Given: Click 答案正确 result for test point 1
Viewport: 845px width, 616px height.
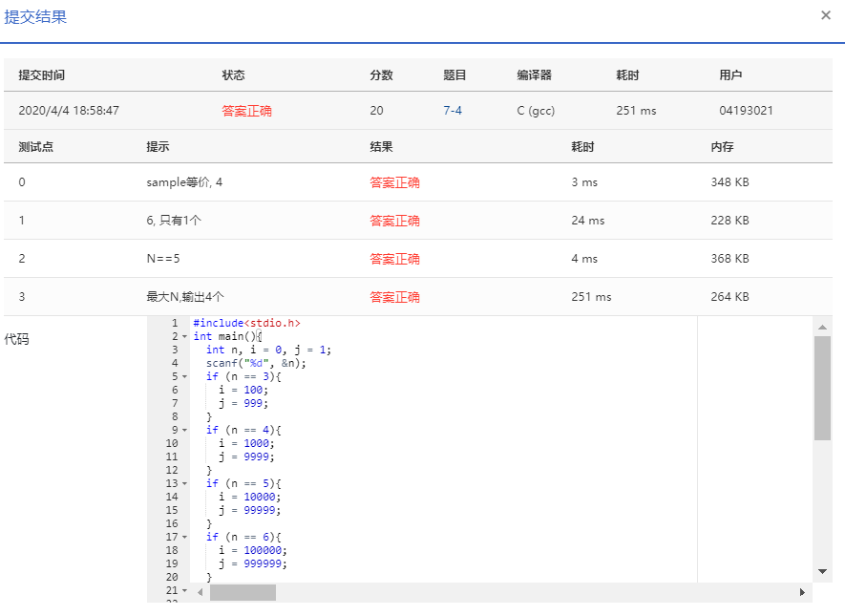Looking at the screenshot, I should (x=394, y=221).
